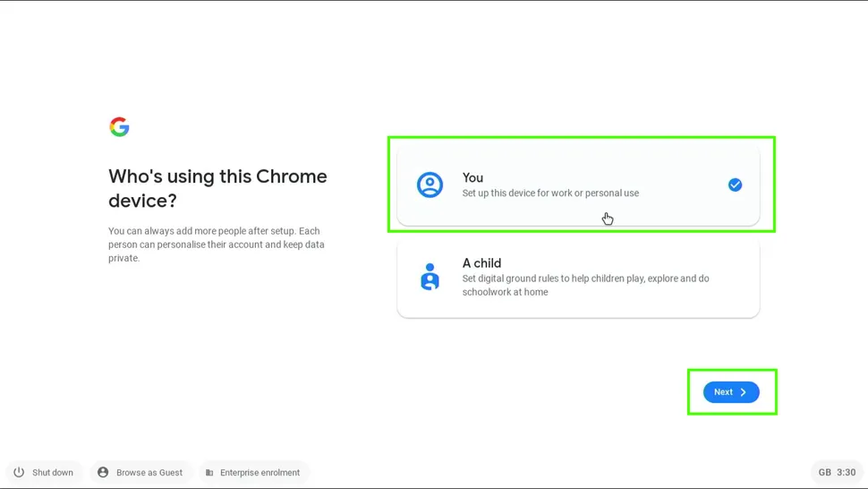Viewport: 868px width, 489px height.
Task: Click the guest avatar icon in the bottom bar
Action: pyautogui.click(x=103, y=472)
